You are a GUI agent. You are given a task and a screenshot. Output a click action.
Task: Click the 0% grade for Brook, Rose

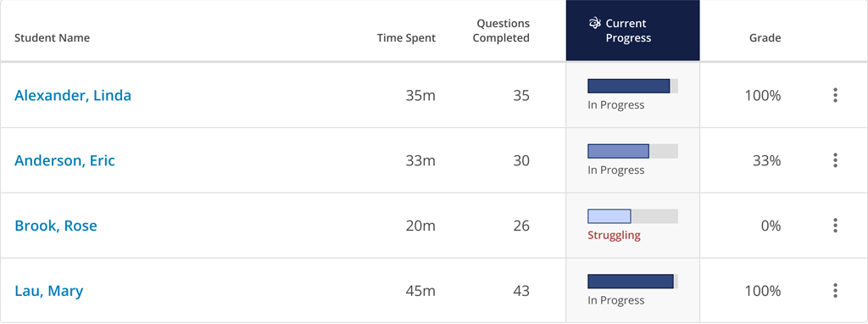[770, 226]
